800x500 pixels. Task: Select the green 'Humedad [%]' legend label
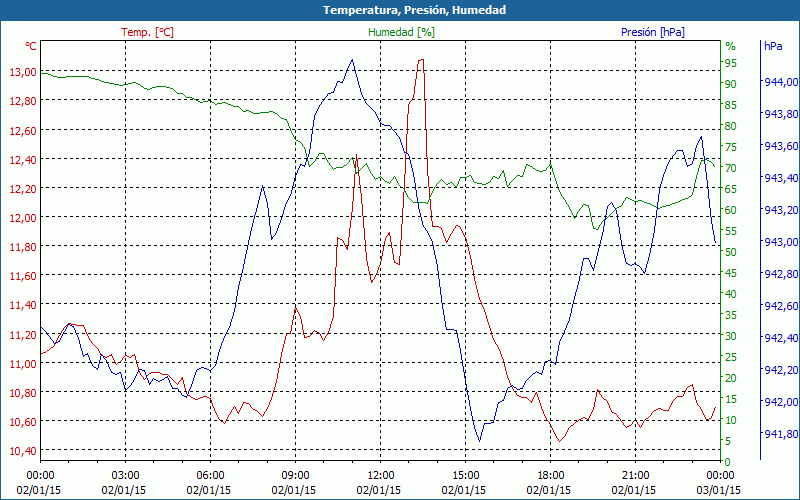click(x=402, y=32)
